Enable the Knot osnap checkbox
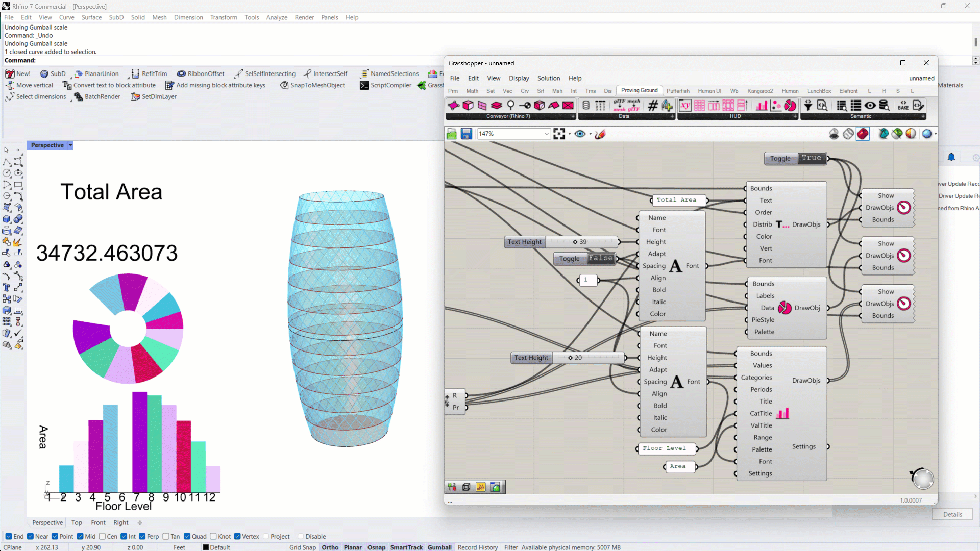The width and height of the screenshot is (980, 551). coord(213,536)
